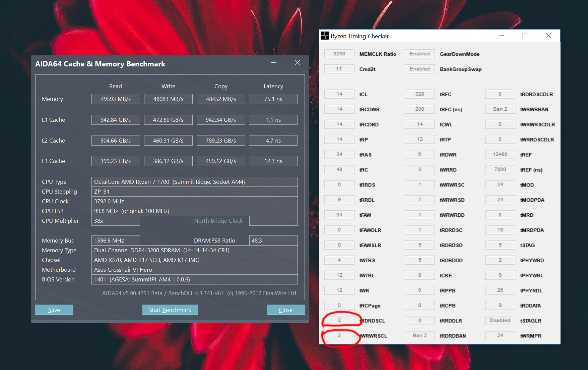Click the tRTP value field
Image resolution: width=588 pixels, height=370 pixels.
point(420,139)
